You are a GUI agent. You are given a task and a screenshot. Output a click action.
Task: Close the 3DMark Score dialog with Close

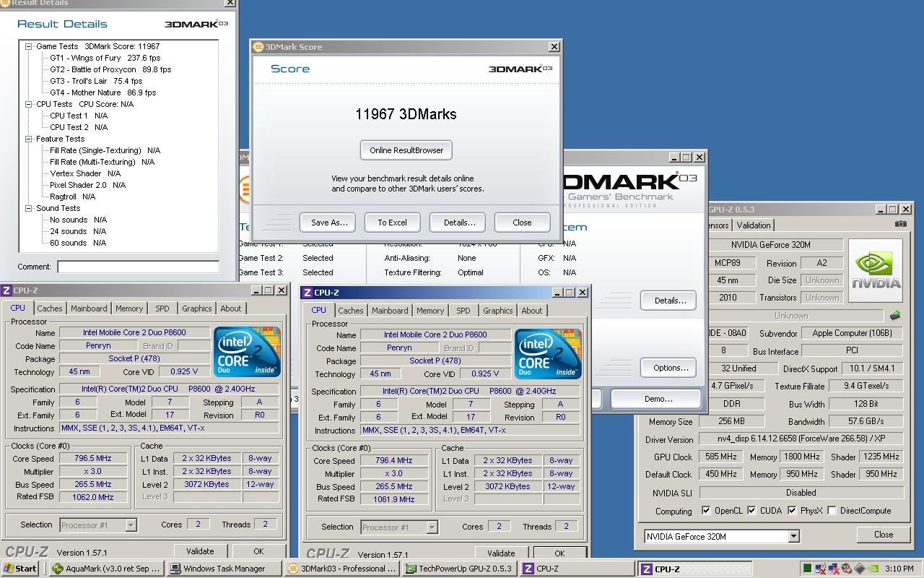pyautogui.click(x=522, y=223)
